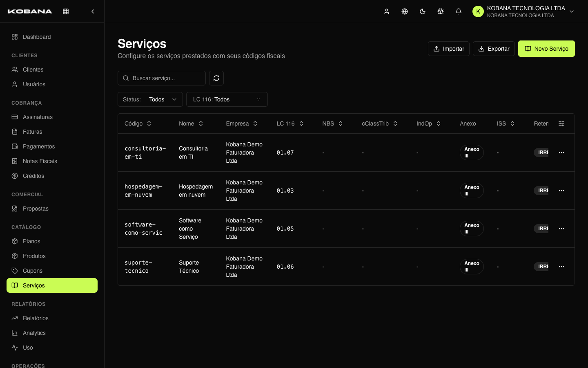
Task: Toggle dark mode with the moon icon
Action: pos(423,11)
